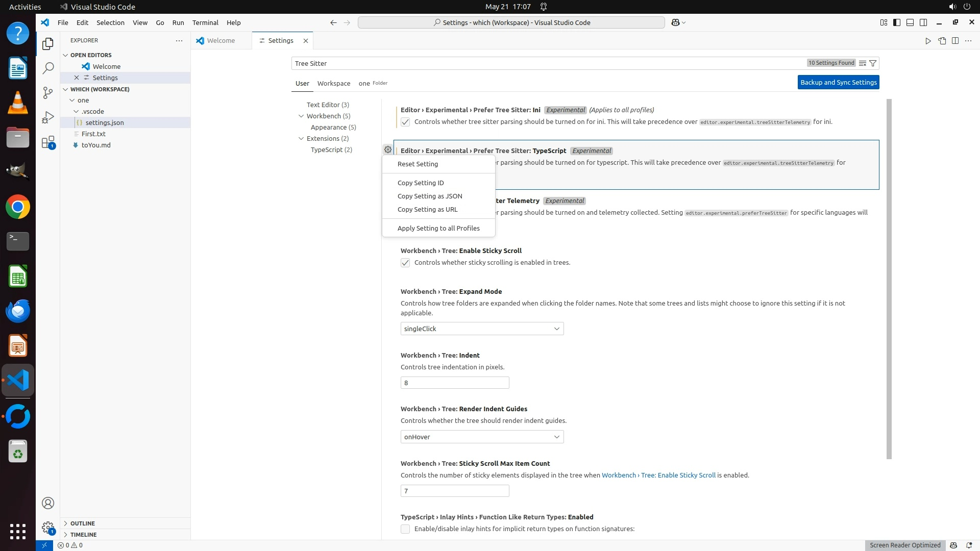Open the Expand Mode singleClick dropdown
This screenshot has width=980, height=551.
point(482,329)
